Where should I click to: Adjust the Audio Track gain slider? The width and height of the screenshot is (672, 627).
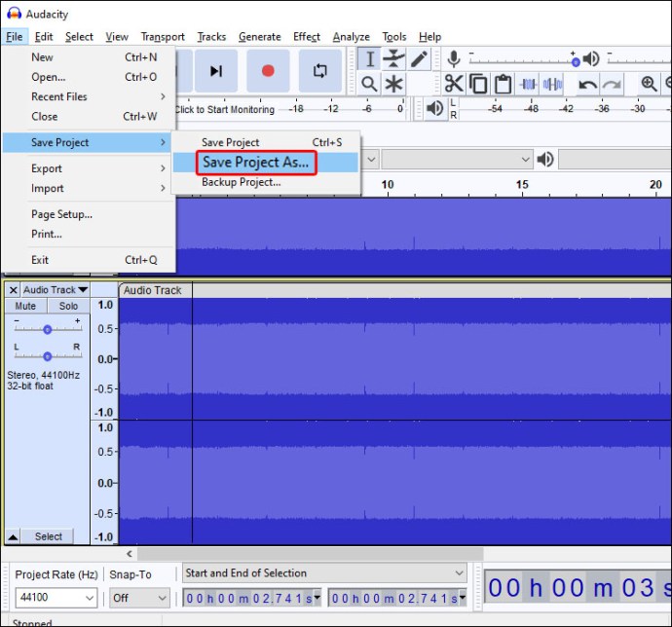pyautogui.click(x=48, y=330)
